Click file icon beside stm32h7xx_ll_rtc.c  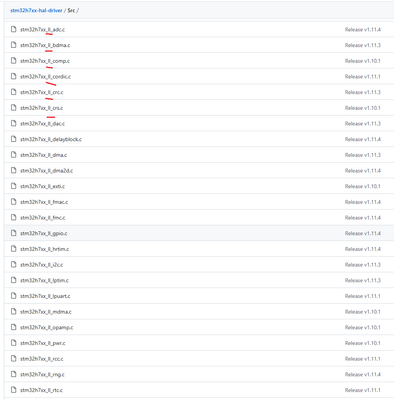coord(14,390)
